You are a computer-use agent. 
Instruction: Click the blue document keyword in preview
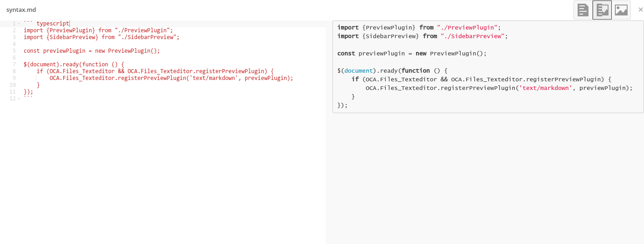(x=358, y=70)
